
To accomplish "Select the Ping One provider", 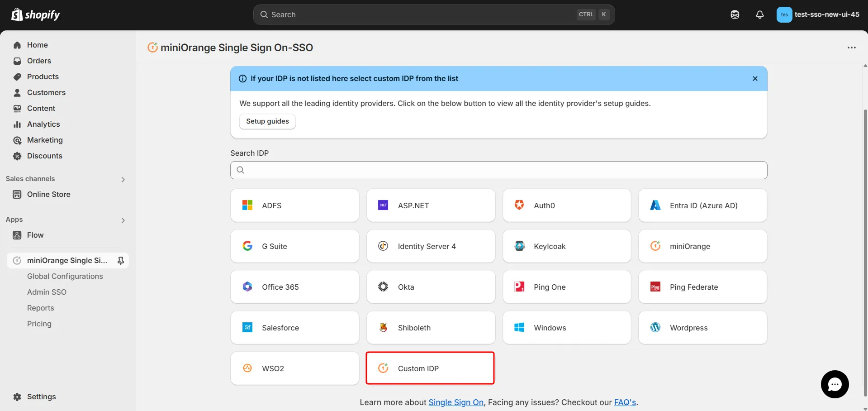I will pos(566,287).
